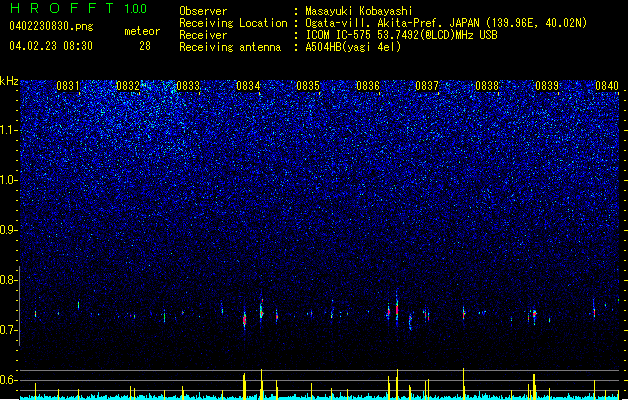Click the 0840 time marker

[x=607, y=86]
